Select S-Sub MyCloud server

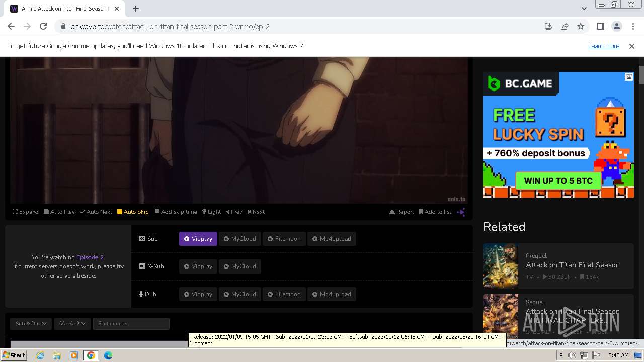point(240,266)
